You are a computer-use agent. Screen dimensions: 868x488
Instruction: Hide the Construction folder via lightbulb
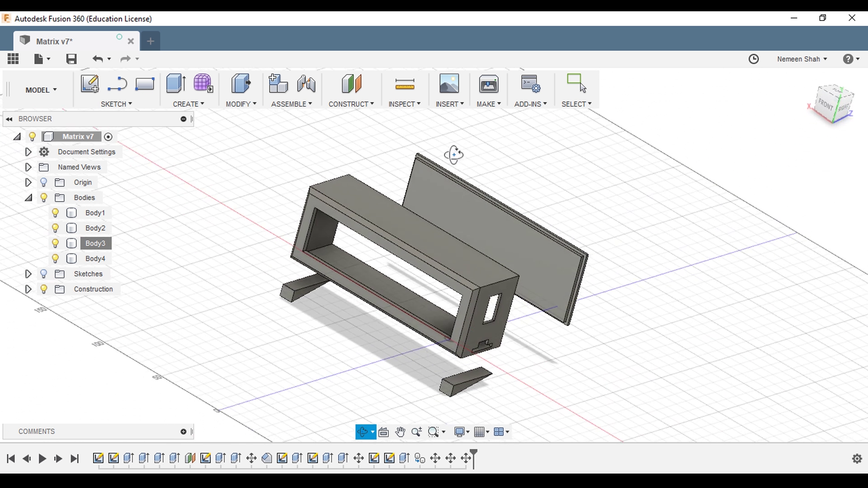[x=44, y=289]
